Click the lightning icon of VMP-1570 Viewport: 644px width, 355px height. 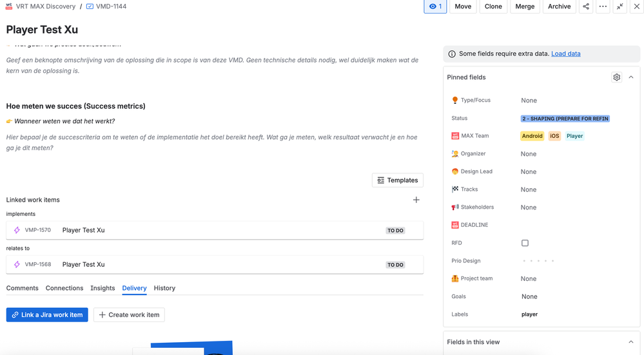click(17, 230)
